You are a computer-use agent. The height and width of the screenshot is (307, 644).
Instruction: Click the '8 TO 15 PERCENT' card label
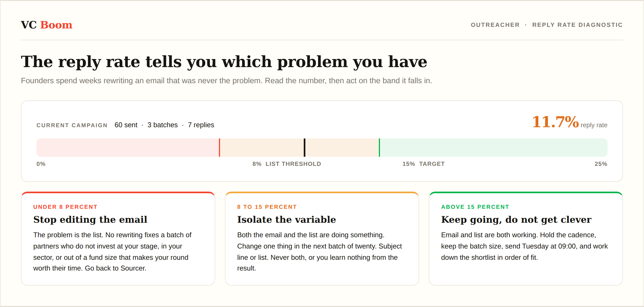tap(267, 207)
